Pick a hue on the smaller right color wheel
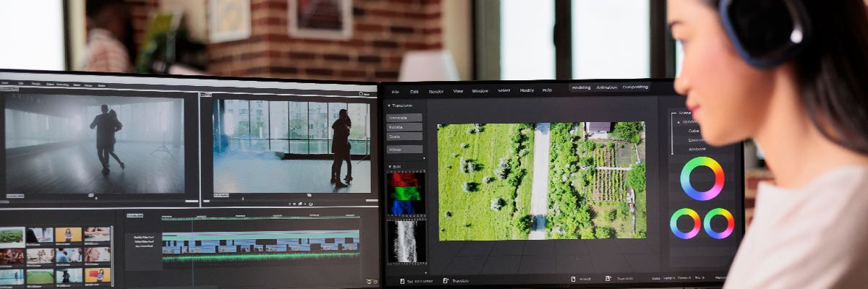The width and height of the screenshot is (868, 289). tap(719, 223)
